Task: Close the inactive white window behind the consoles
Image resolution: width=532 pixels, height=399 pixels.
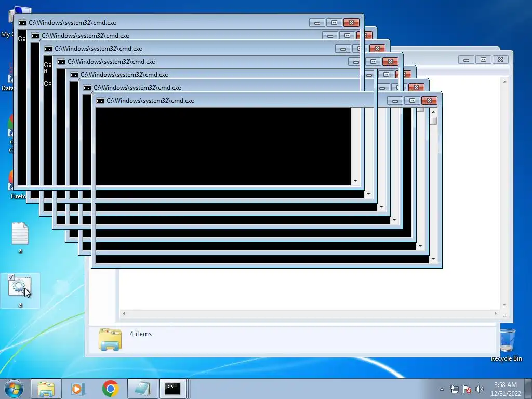Action: (x=500, y=60)
